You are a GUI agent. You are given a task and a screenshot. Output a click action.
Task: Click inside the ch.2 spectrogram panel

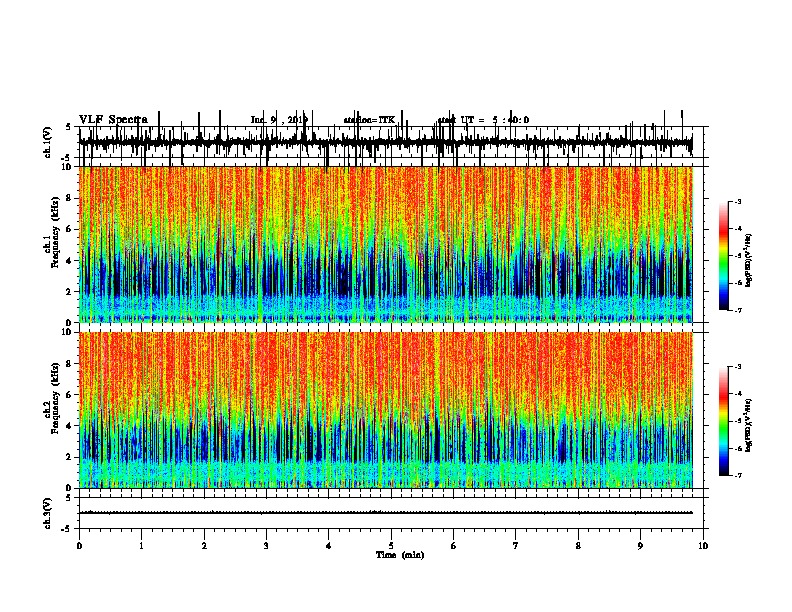coord(386,410)
